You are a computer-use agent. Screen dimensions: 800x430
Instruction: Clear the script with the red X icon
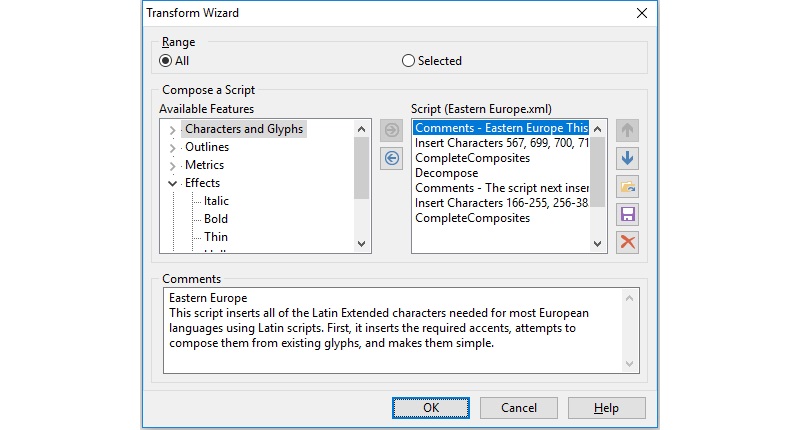(627, 242)
